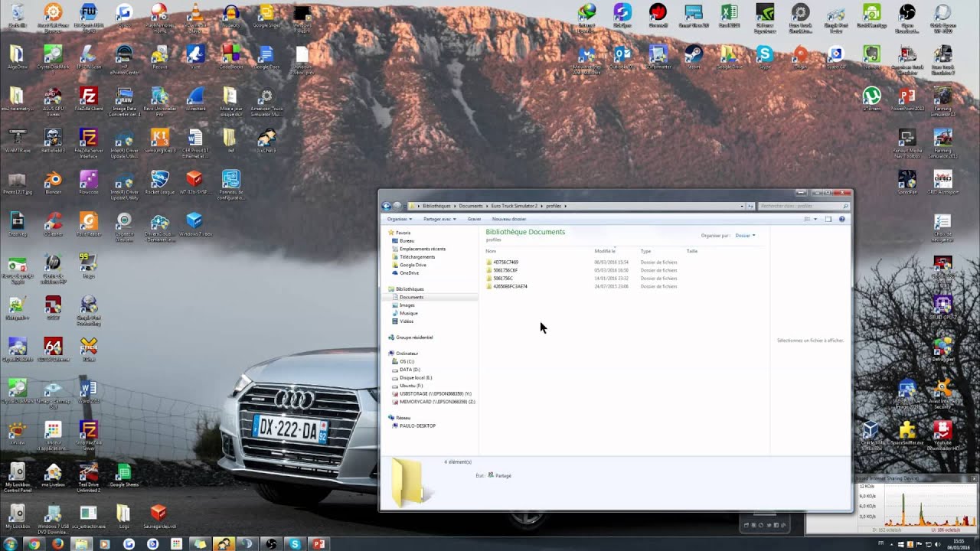980x551 pixels.
Task: Open Recuva desktop shortcut
Action: click(159, 57)
